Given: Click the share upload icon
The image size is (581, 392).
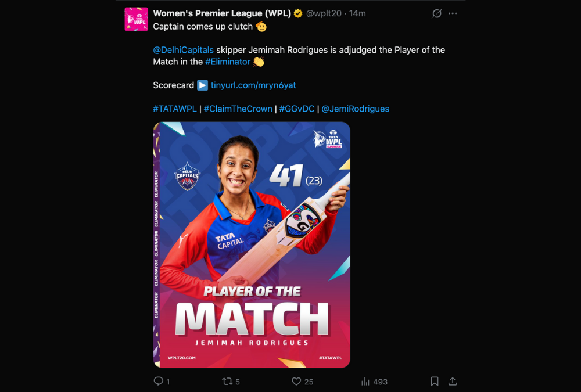Looking at the screenshot, I should 453,381.
